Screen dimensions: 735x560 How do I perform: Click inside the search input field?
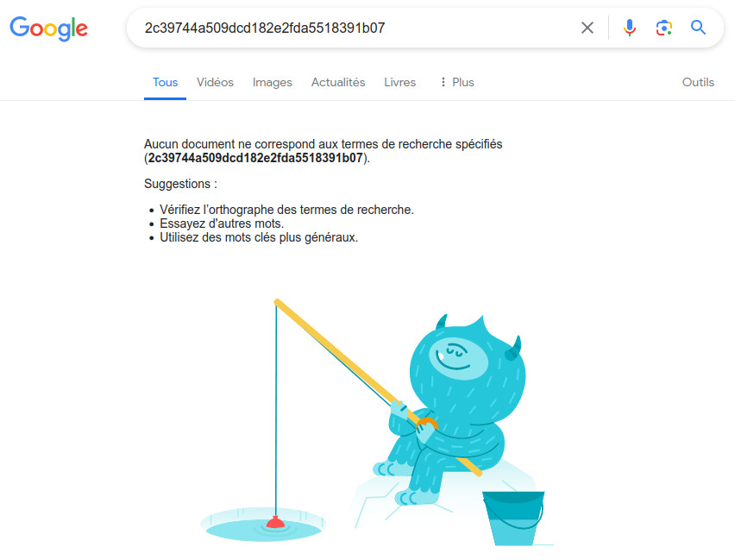point(356,28)
